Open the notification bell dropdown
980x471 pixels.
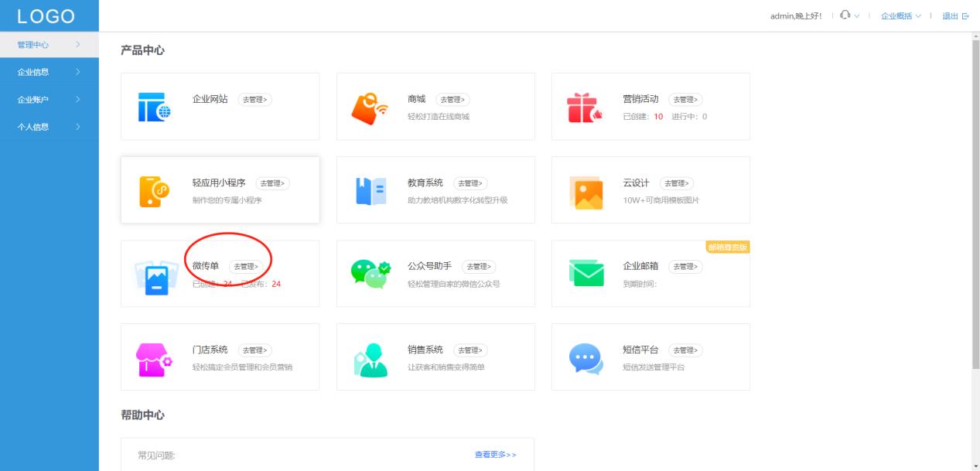pos(846,14)
